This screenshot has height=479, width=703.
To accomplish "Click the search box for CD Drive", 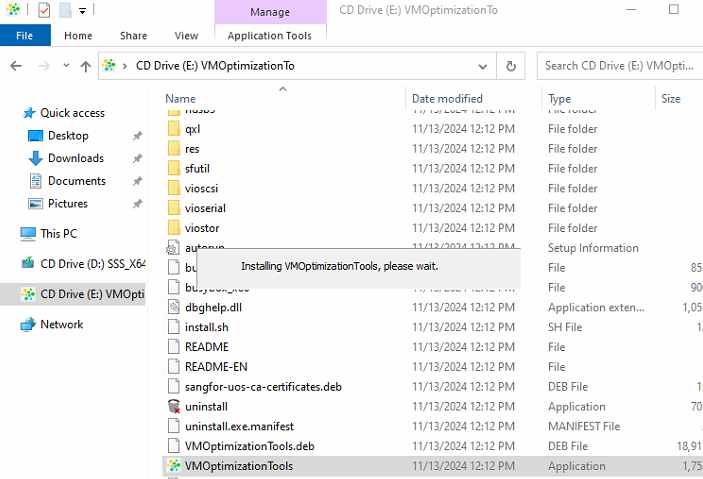I will 618,66.
